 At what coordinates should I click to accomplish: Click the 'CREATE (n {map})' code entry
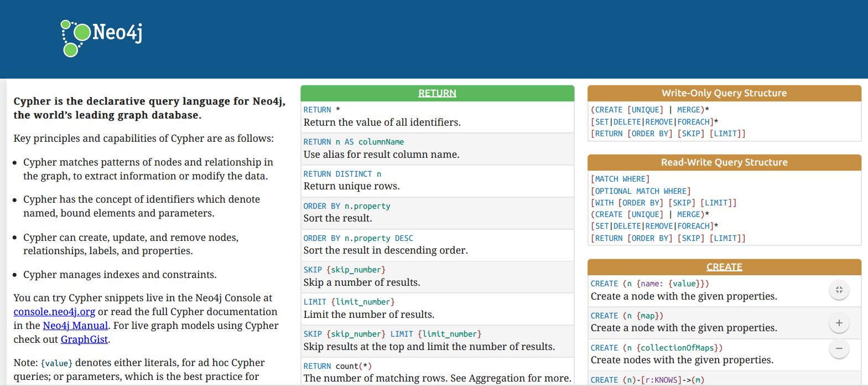coord(627,316)
